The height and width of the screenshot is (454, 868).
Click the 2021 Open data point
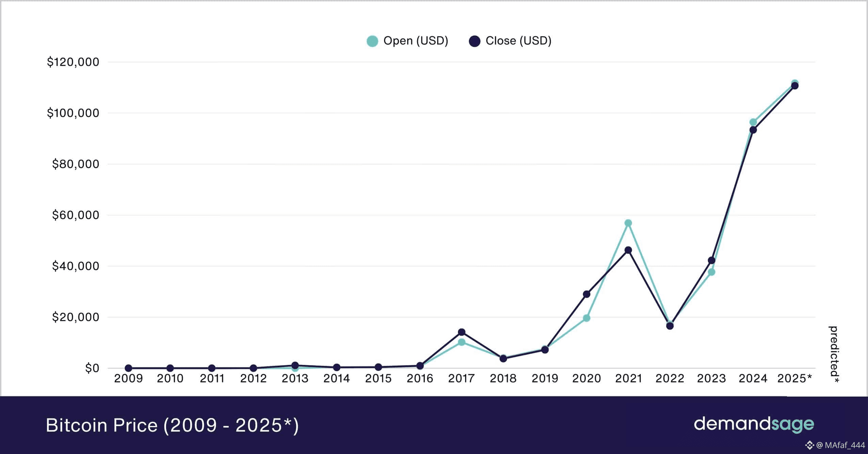[x=628, y=223]
